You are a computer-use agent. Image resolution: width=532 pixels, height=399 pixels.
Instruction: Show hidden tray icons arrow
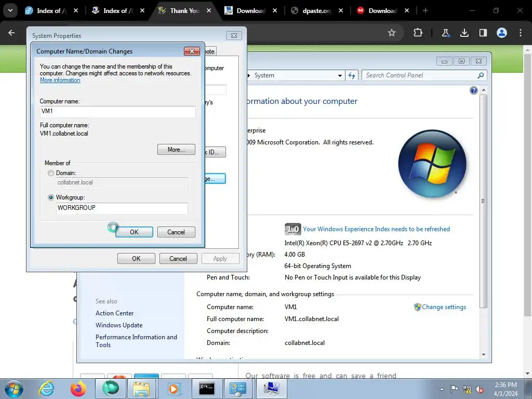442,389
